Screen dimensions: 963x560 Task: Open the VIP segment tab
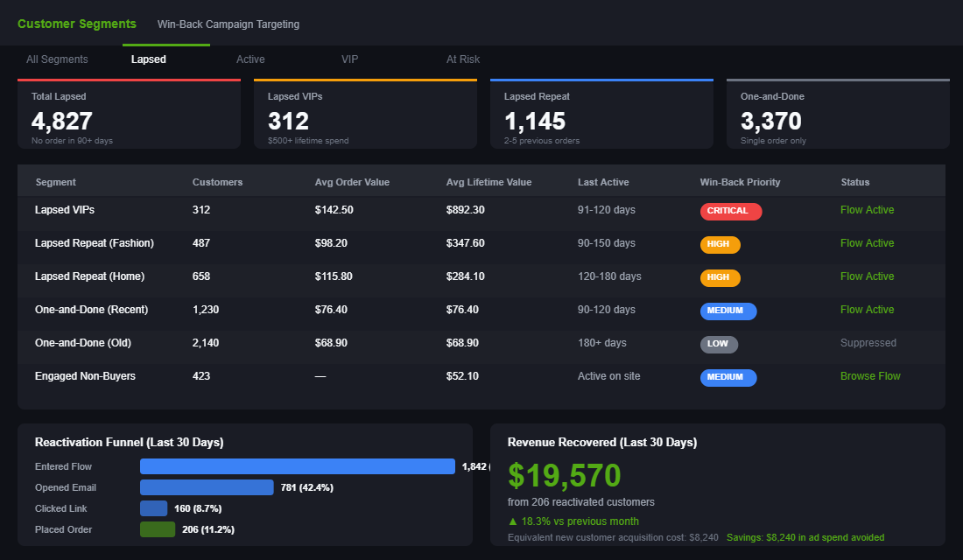pyautogui.click(x=349, y=59)
